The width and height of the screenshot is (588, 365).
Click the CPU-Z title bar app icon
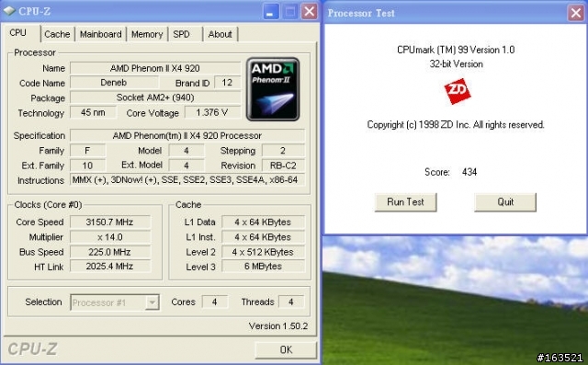tap(9, 11)
